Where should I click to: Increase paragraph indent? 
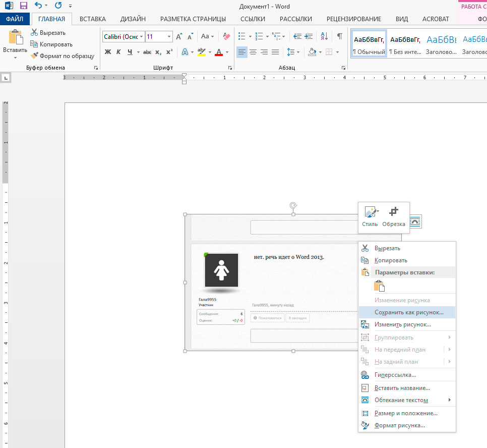[309, 36]
